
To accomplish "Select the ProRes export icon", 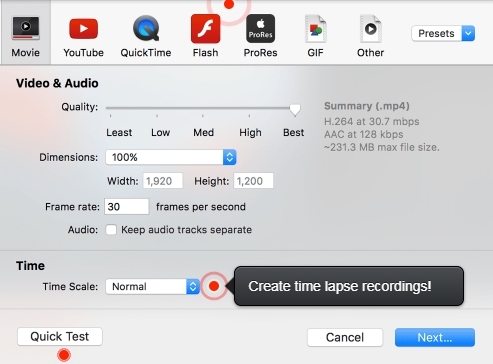I will click(x=260, y=29).
